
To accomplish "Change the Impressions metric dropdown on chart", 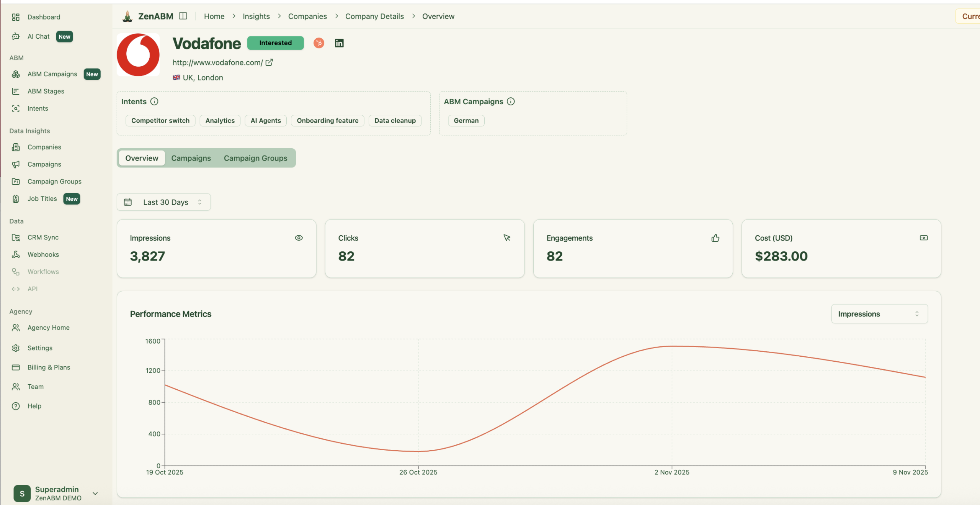I will 879,314.
